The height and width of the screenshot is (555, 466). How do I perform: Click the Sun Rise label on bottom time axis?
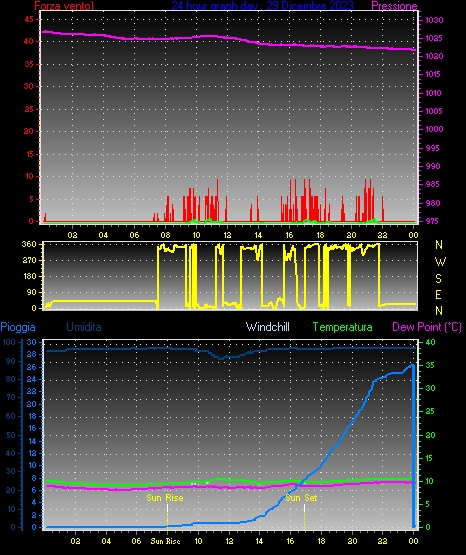coord(165,541)
